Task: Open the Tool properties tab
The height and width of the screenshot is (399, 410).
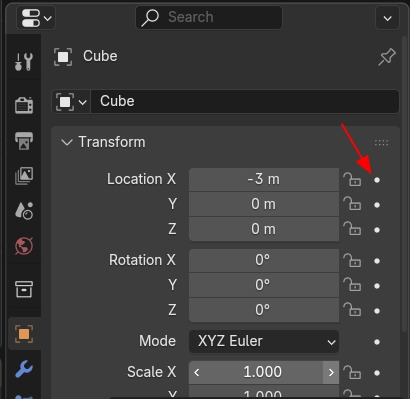Action: point(24,62)
